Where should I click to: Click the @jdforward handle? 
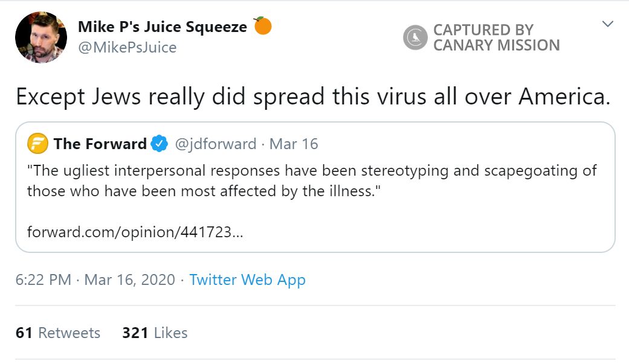215,144
